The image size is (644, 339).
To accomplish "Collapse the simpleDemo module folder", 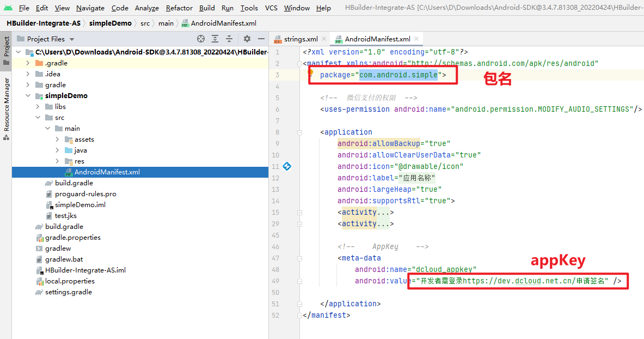I will coord(28,96).
